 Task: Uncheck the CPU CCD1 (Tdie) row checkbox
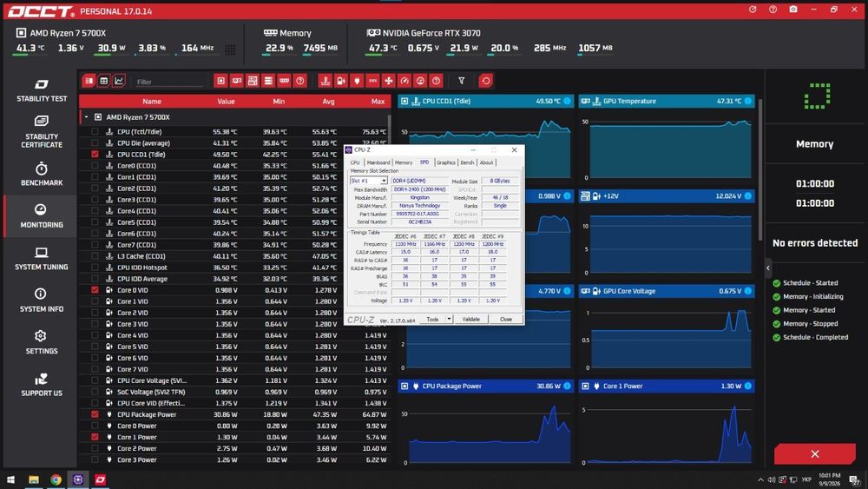[x=95, y=155]
